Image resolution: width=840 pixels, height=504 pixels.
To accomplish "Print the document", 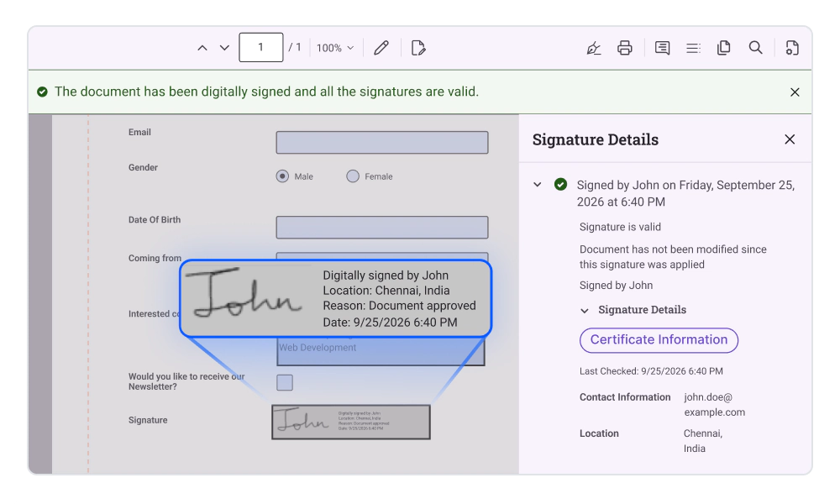I will pyautogui.click(x=625, y=48).
